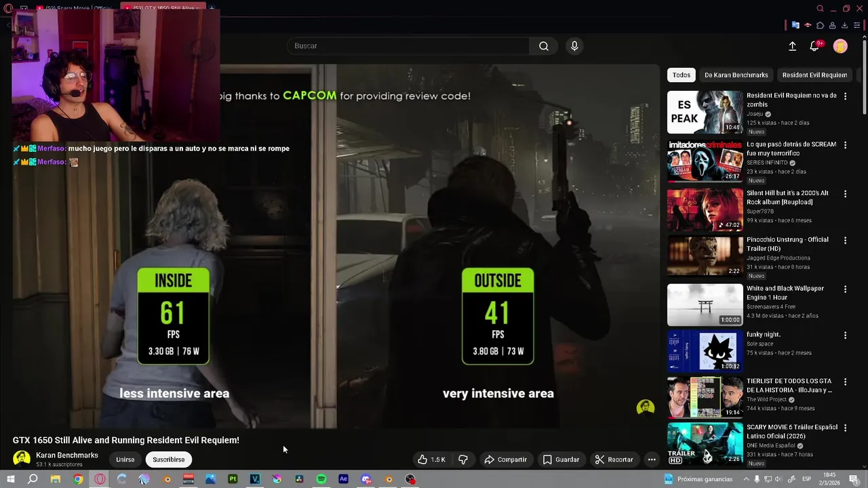The width and height of the screenshot is (868, 488).
Task: Select the Todos filter chip
Action: tap(682, 75)
